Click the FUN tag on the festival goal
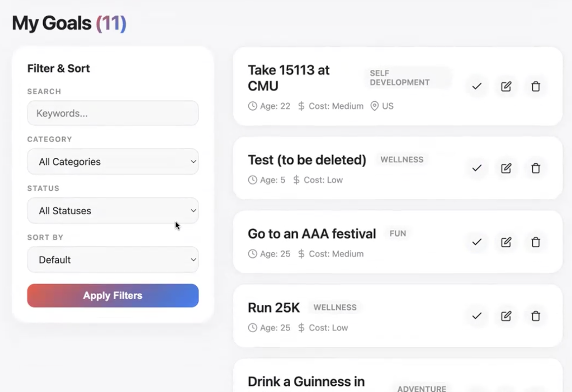572x392 pixels. tap(397, 233)
